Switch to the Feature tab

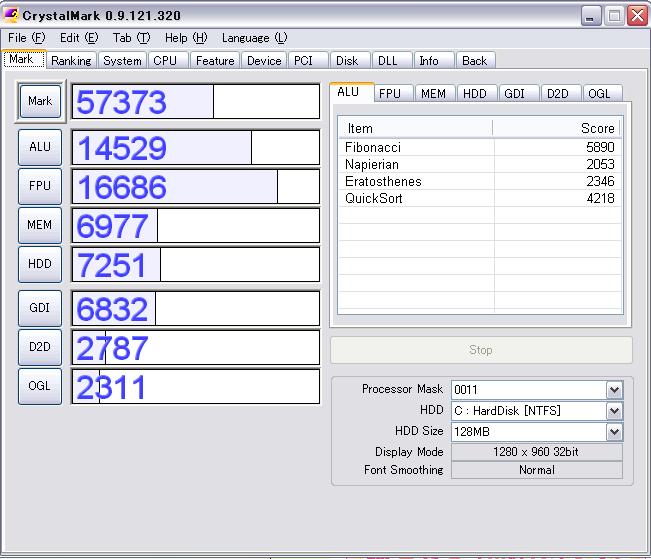[215, 61]
